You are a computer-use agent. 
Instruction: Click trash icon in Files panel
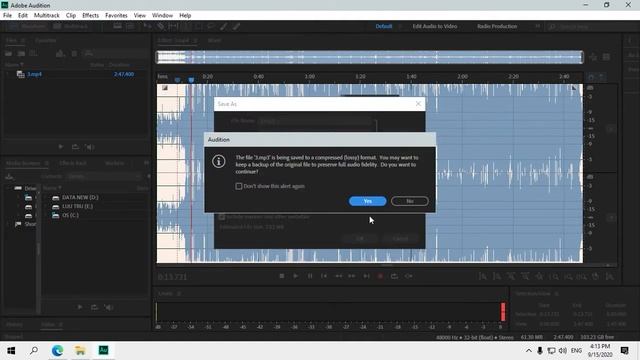pyautogui.click(x=74, y=53)
